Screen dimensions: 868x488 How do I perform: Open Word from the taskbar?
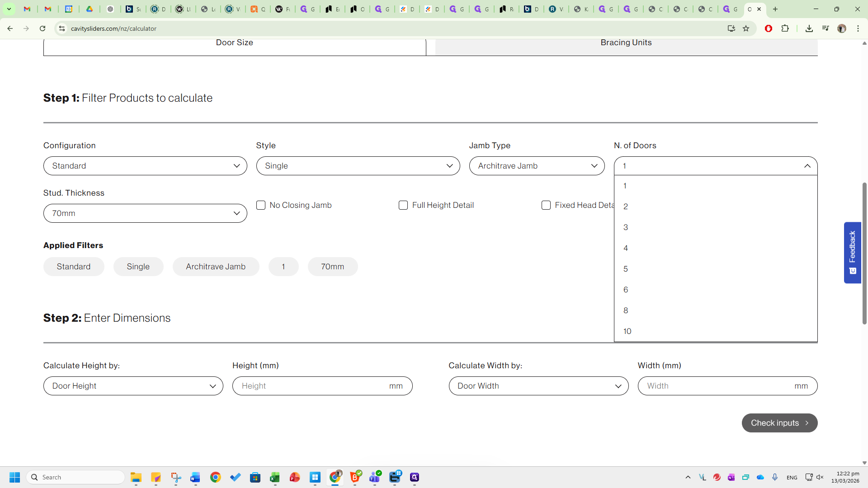coord(195,477)
